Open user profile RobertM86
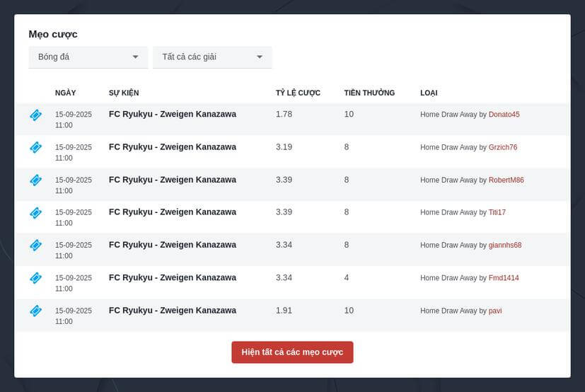The height and width of the screenshot is (392, 585). (506, 180)
